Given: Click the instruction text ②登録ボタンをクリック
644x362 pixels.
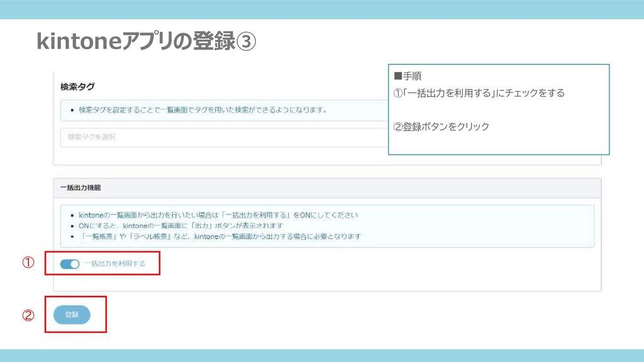Looking at the screenshot, I should point(441,126).
